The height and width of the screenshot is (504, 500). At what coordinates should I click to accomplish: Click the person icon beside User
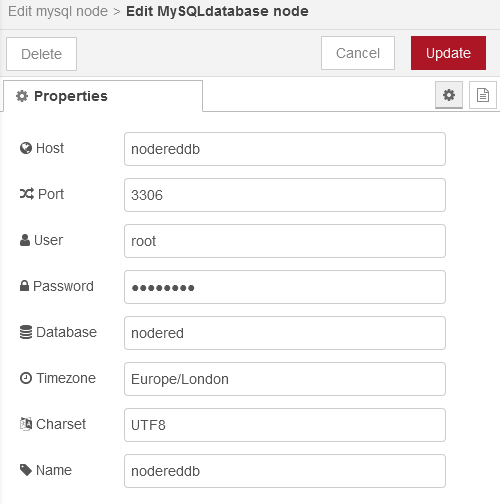click(25, 240)
